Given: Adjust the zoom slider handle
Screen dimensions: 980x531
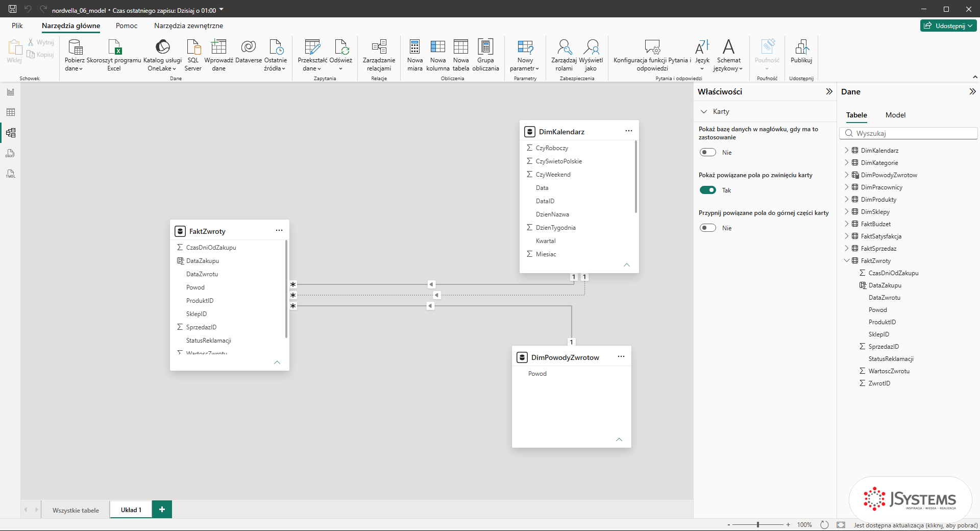Looking at the screenshot, I should tap(758, 524).
